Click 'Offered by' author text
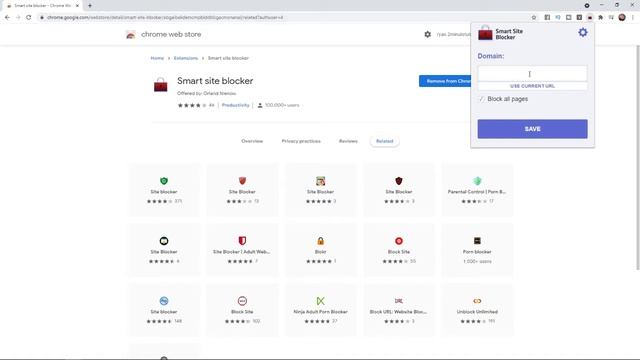This screenshot has height=360, width=640. 207,93
